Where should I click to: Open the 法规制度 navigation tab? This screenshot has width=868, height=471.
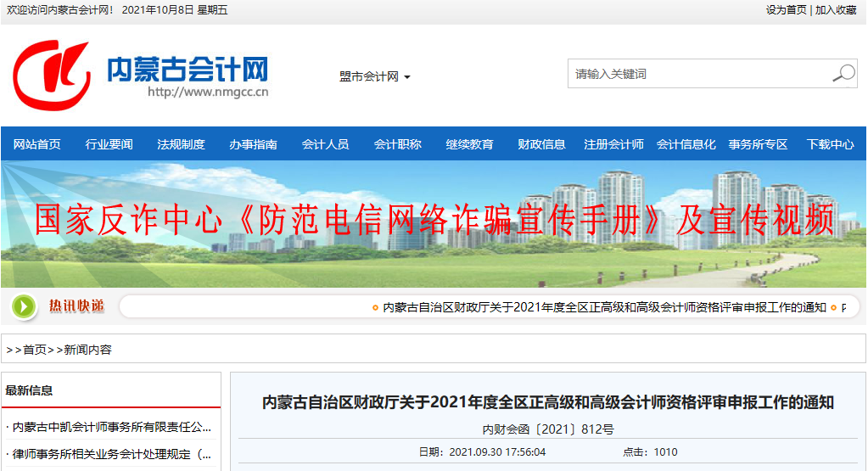181,144
